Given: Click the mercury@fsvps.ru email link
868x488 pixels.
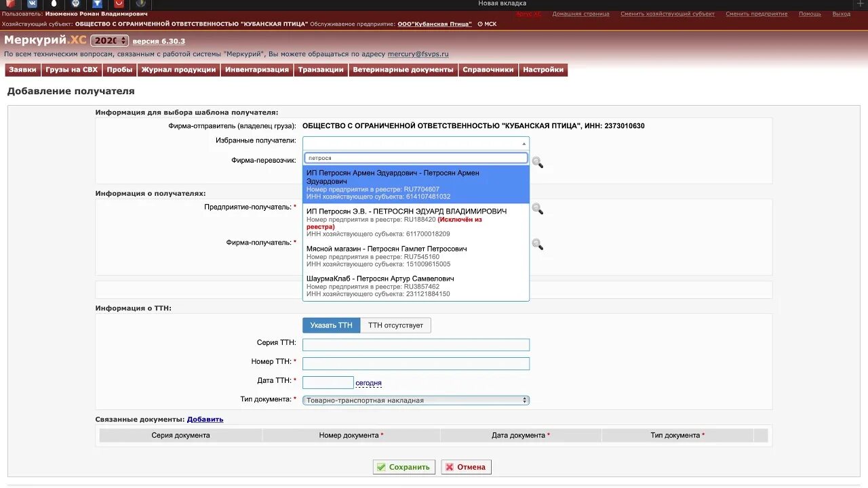Looking at the screenshot, I should click(418, 54).
